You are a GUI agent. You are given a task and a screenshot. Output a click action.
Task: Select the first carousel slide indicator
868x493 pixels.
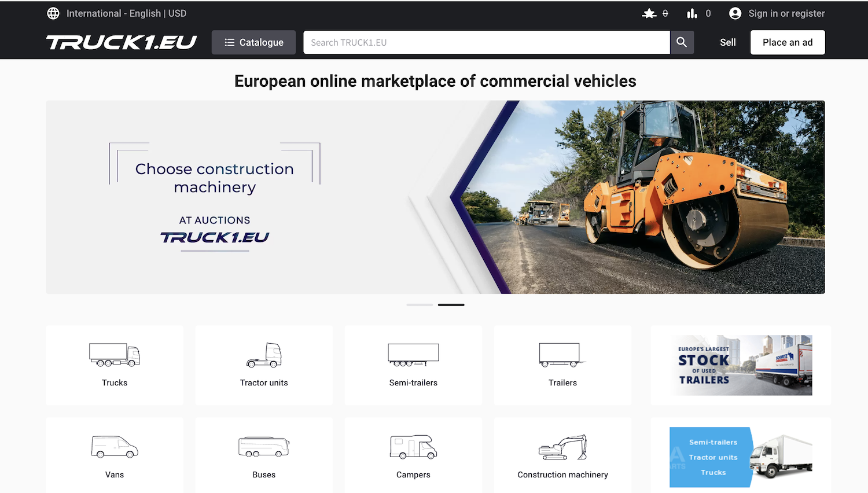pos(420,304)
